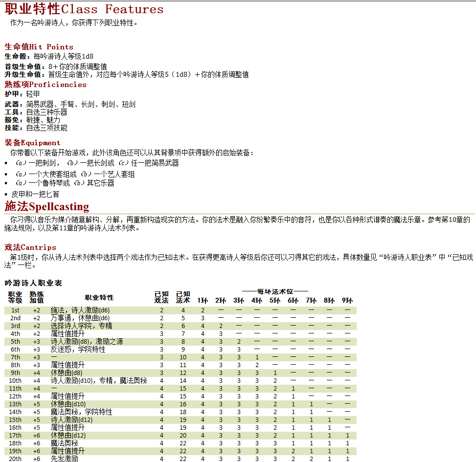Image resolution: width=476 pixels, height=462 pixels.
Task: Click the 已知戏法 column header
Action: (x=161, y=297)
